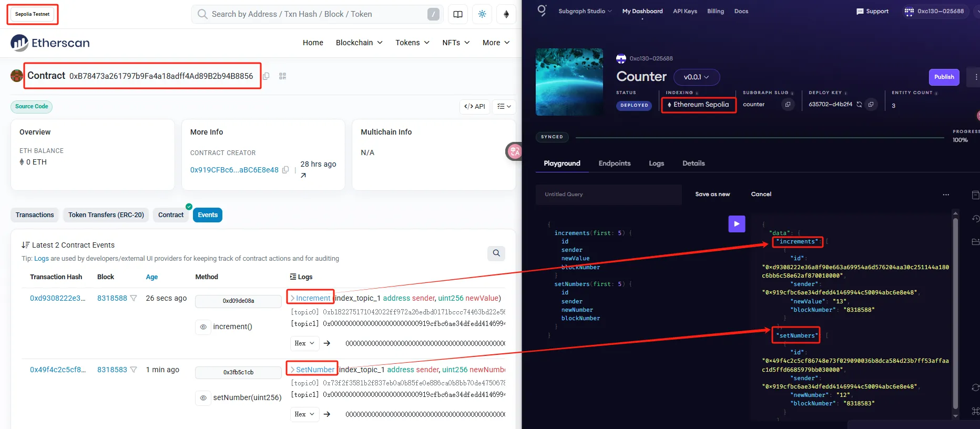This screenshot has height=429, width=980.
Task: Click the Ethereum diamond network icon
Action: tap(506, 14)
